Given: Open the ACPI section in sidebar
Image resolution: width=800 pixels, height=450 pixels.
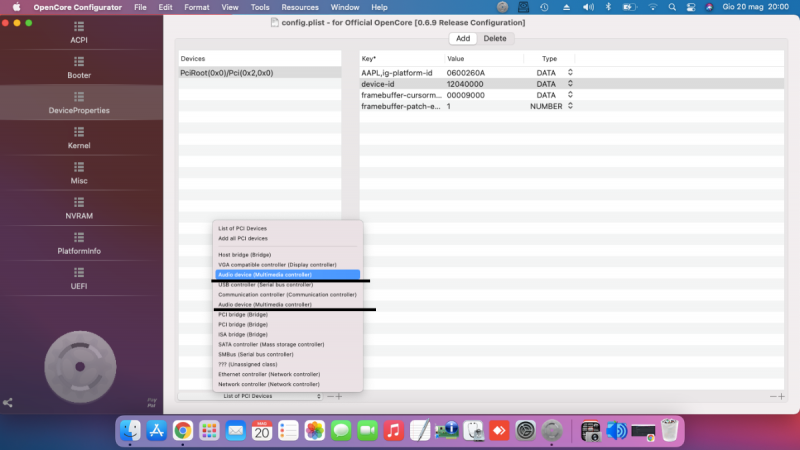Looking at the screenshot, I should pos(79,40).
